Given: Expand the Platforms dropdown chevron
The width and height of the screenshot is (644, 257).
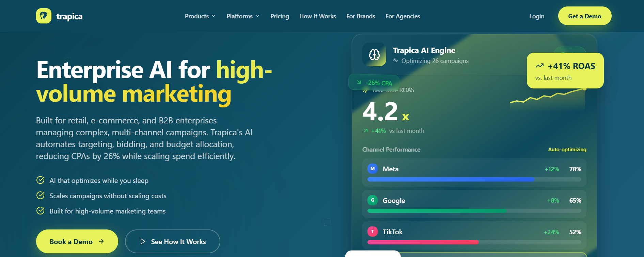Looking at the screenshot, I should click(257, 16).
